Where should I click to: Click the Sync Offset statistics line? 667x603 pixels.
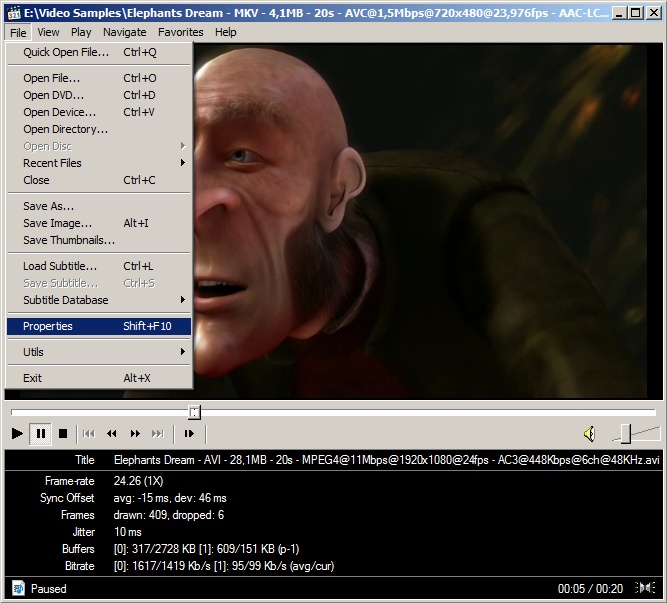coord(170,498)
